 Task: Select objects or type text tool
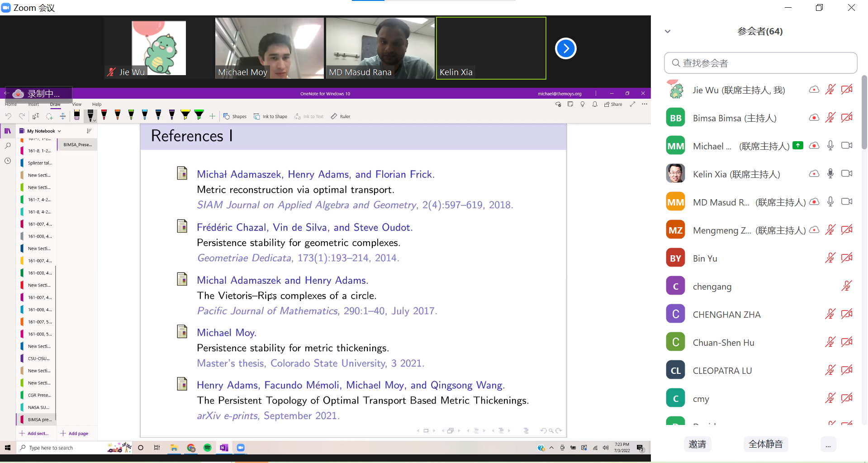coord(36,116)
